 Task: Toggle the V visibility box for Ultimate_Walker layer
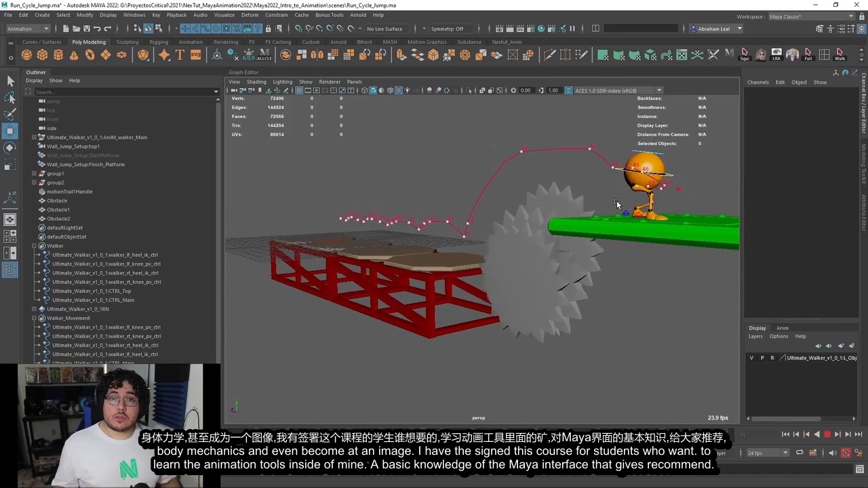(751, 358)
